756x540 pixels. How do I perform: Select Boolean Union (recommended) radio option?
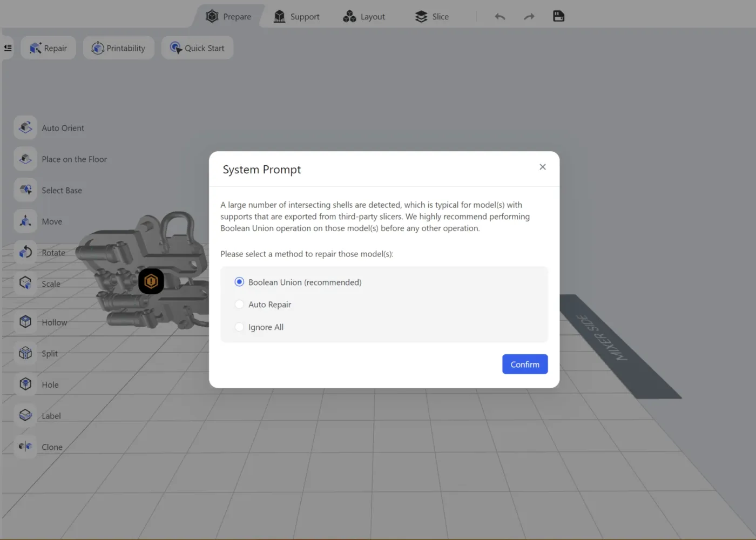click(239, 282)
